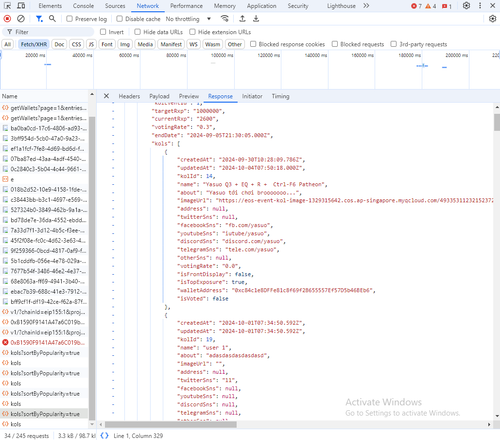Click the request list scrollbar
This screenshot has height=440, width=500.
pos(92,268)
